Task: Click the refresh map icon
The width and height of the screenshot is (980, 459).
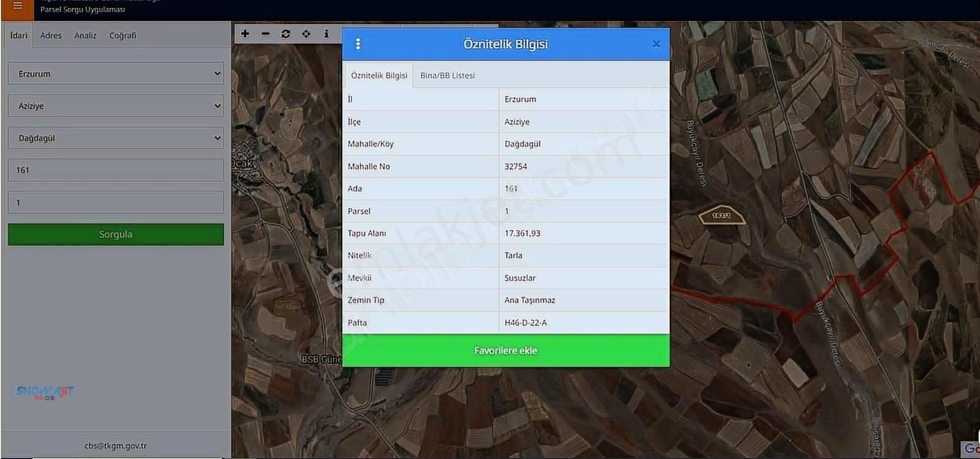Action: (285, 34)
